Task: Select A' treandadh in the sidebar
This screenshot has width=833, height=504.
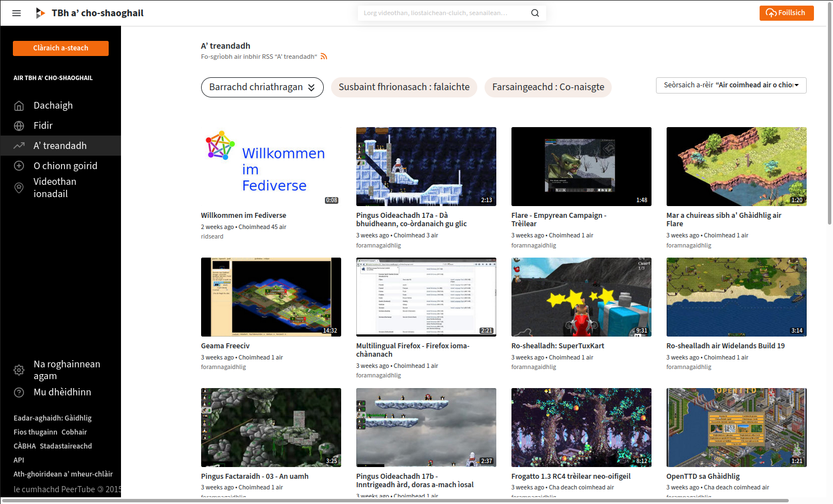Action: (x=60, y=146)
